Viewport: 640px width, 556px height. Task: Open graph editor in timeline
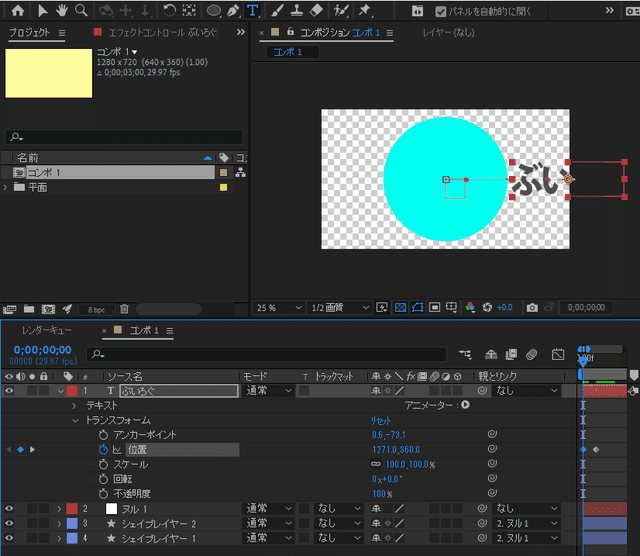tap(558, 354)
